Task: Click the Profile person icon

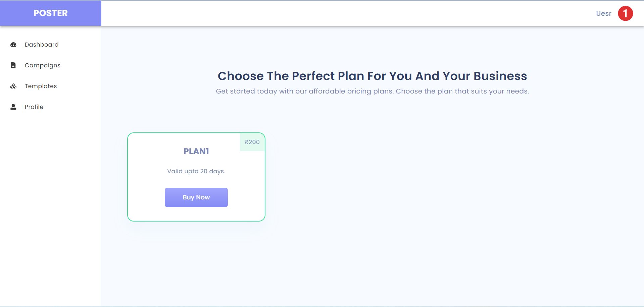Action: click(x=13, y=107)
